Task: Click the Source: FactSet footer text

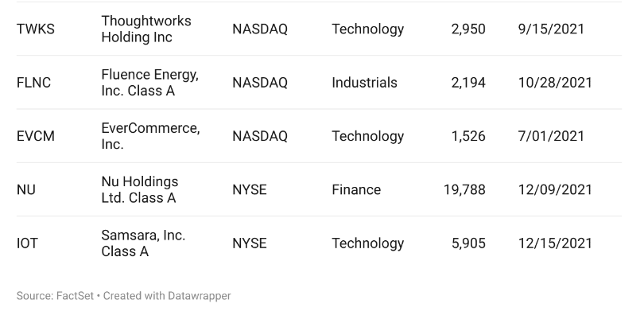Action: click(55, 296)
